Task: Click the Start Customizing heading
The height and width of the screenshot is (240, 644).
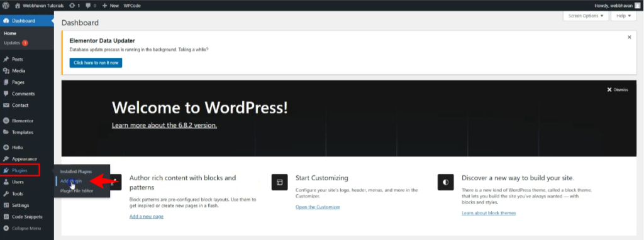Action: coord(322,178)
